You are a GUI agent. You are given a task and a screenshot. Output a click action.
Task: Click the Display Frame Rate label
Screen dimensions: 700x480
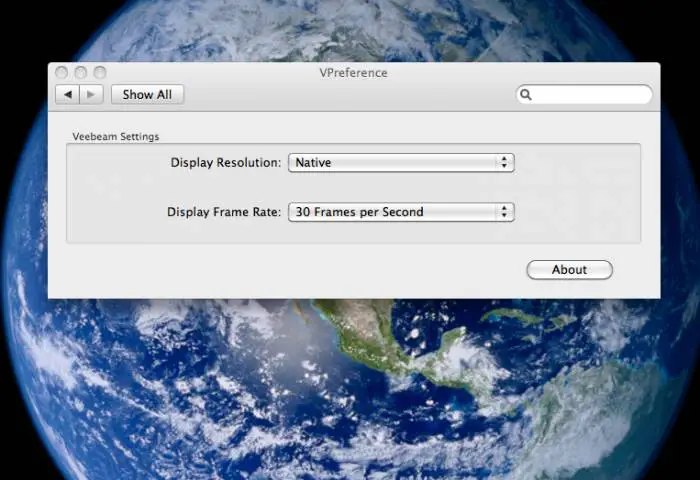pos(224,212)
